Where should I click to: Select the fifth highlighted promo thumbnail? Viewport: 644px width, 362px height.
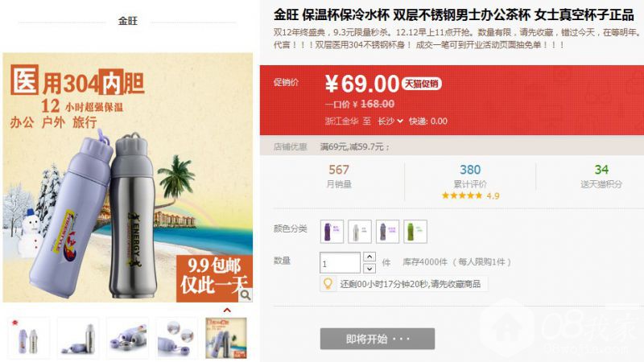coord(226,338)
